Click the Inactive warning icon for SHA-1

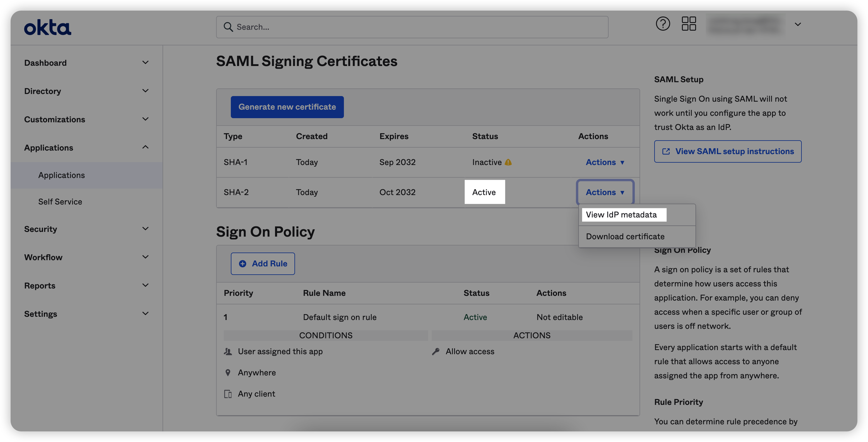(508, 162)
